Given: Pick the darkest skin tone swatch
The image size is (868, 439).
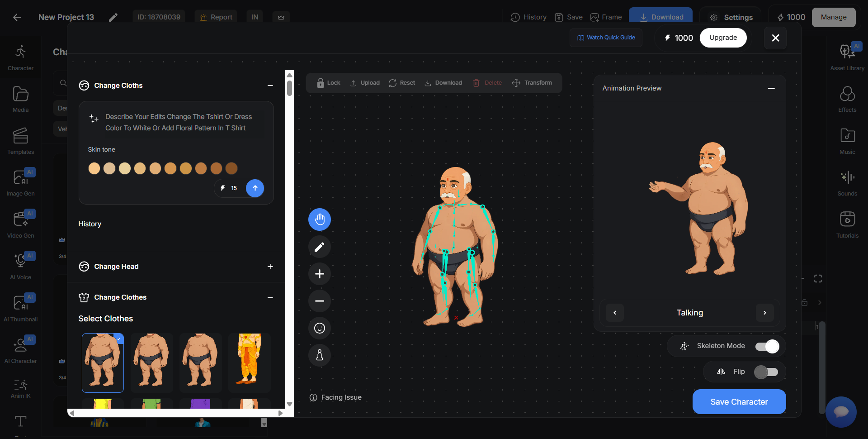Looking at the screenshot, I should click(x=231, y=168).
